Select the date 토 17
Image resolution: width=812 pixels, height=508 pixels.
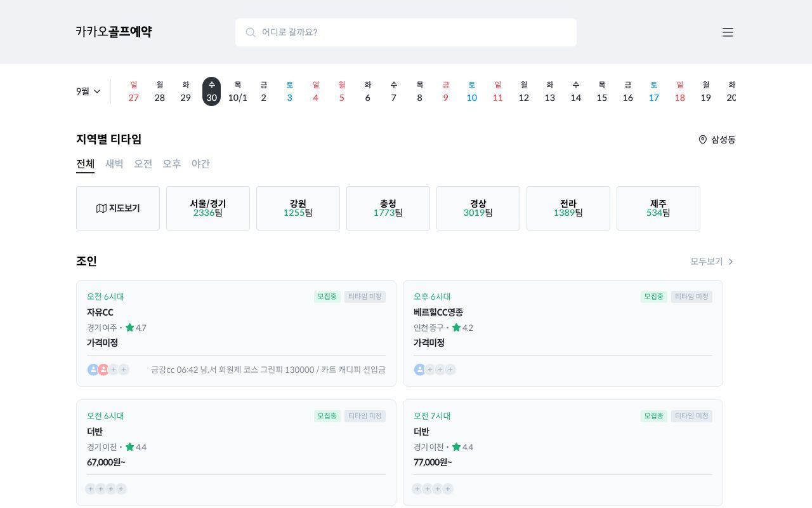(x=654, y=91)
